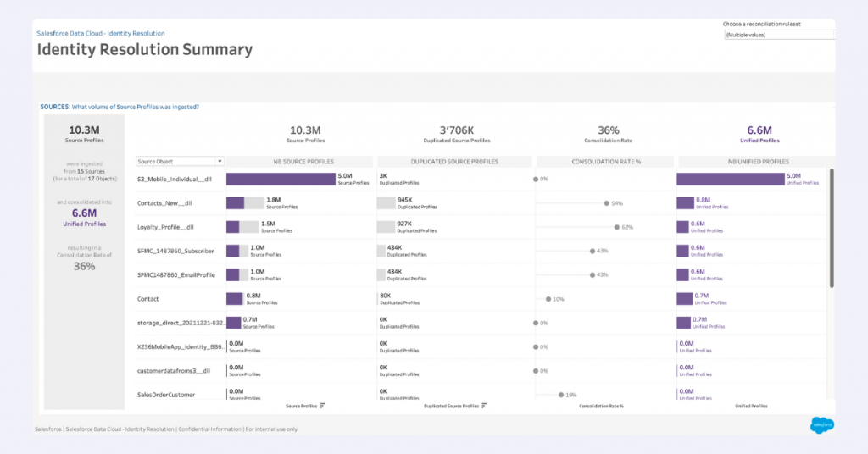
Task: Select the storage_direct_20211221 row label
Action: click(181, 323)
